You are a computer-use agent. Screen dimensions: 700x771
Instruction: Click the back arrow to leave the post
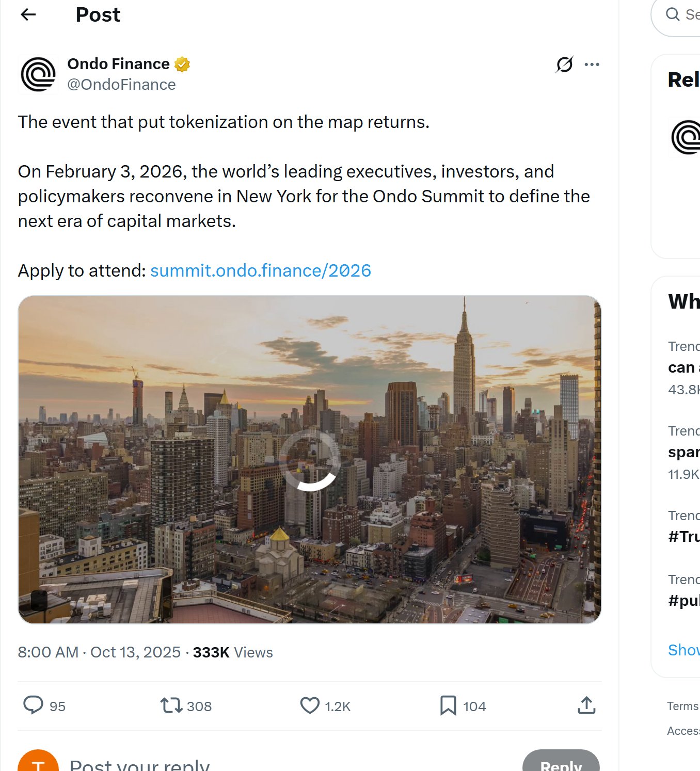pyautogui.click(x=28, y=14)
